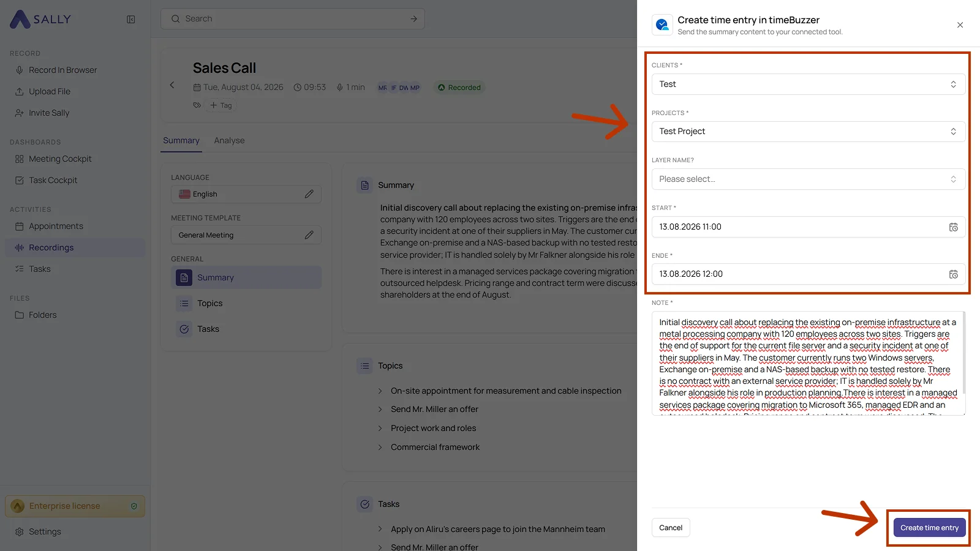Viewport: 980px width, 551px height.
Task: Open calendar picker for Ende date
Action: 954,274
